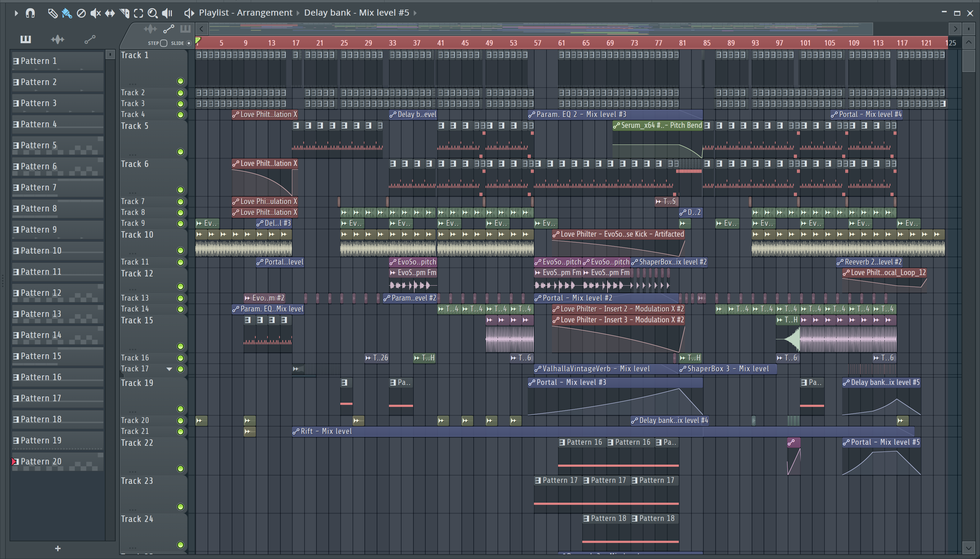This screenshot has width=980, height=559.
Task: Select the ShaperBox 3 - Mix level clip
Action: (x=728, y=369)
